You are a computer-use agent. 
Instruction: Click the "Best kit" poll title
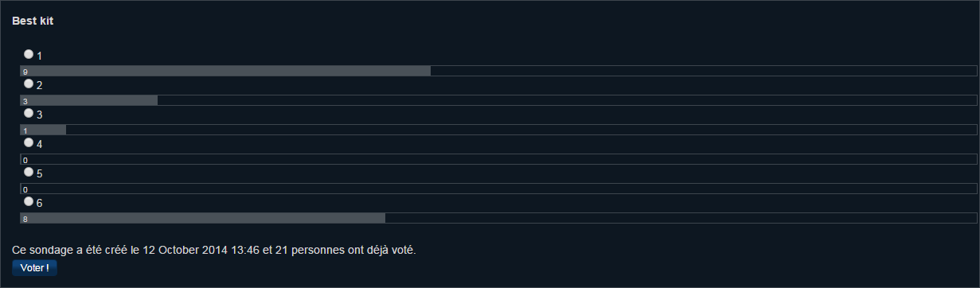(33, 21)
